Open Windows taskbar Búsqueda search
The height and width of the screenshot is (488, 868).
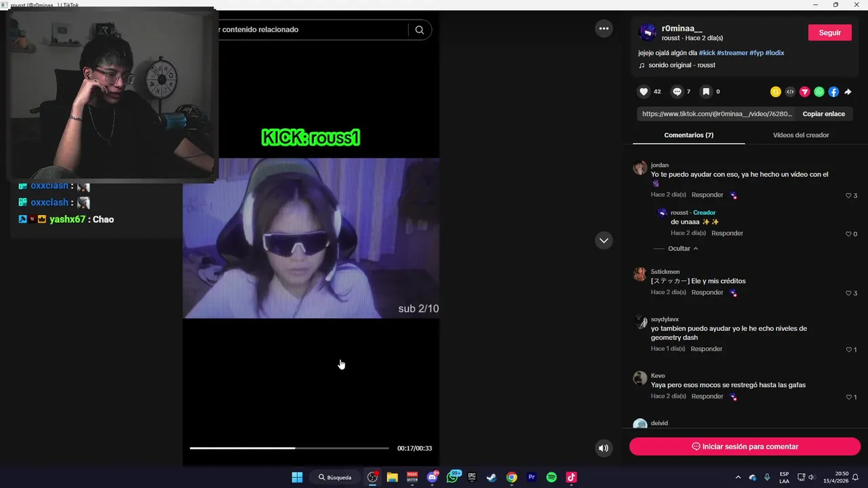click(335, 477)
